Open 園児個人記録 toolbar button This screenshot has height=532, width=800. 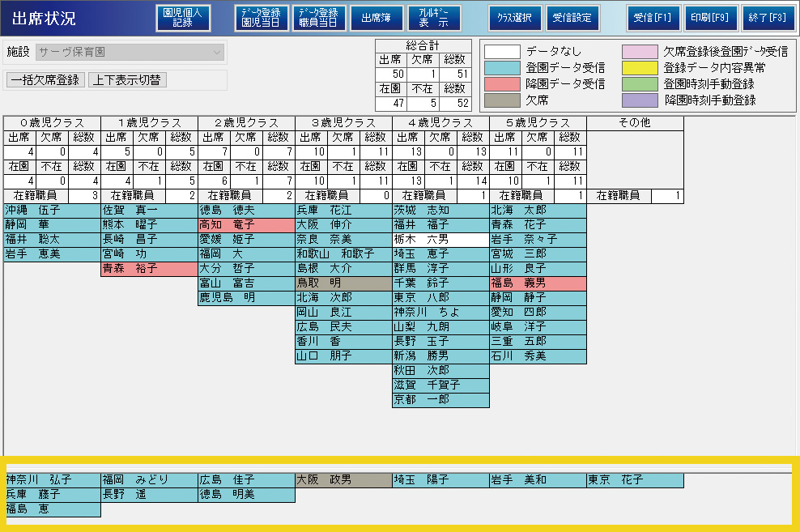click(182, 18)
